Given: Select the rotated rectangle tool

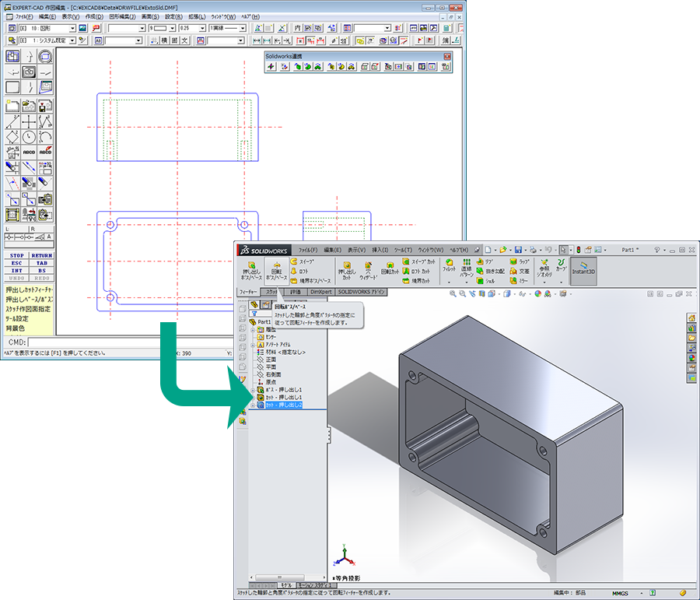Looking at the screenshot, I should point(12,137).
